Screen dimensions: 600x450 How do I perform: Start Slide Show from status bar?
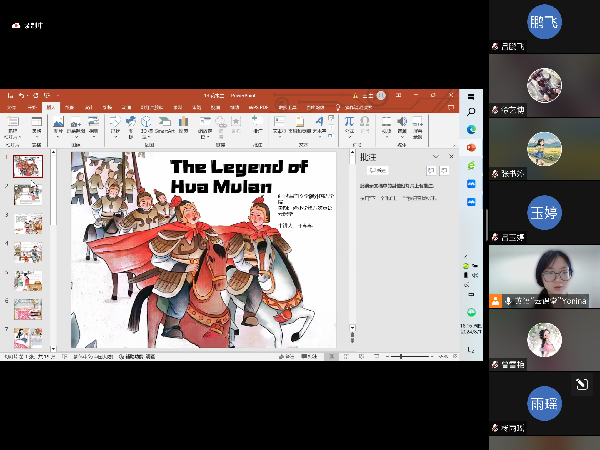pyautogui.click(x=376, y=357)
